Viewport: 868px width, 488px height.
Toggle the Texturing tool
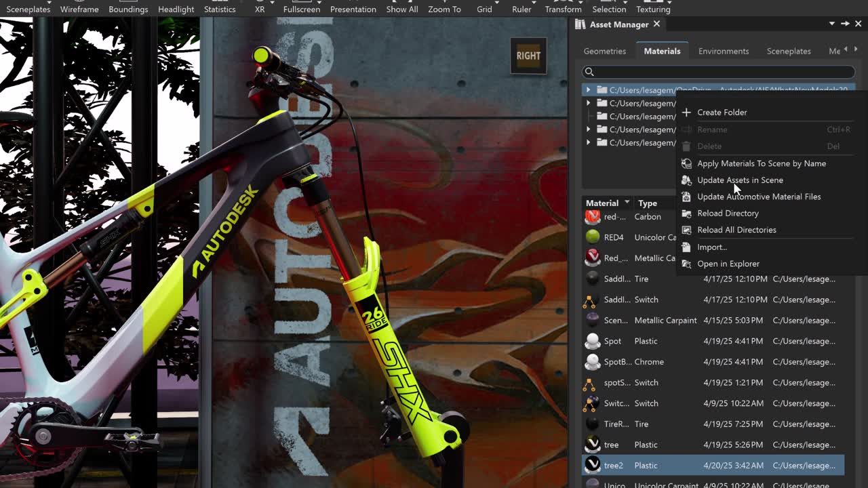654,9
